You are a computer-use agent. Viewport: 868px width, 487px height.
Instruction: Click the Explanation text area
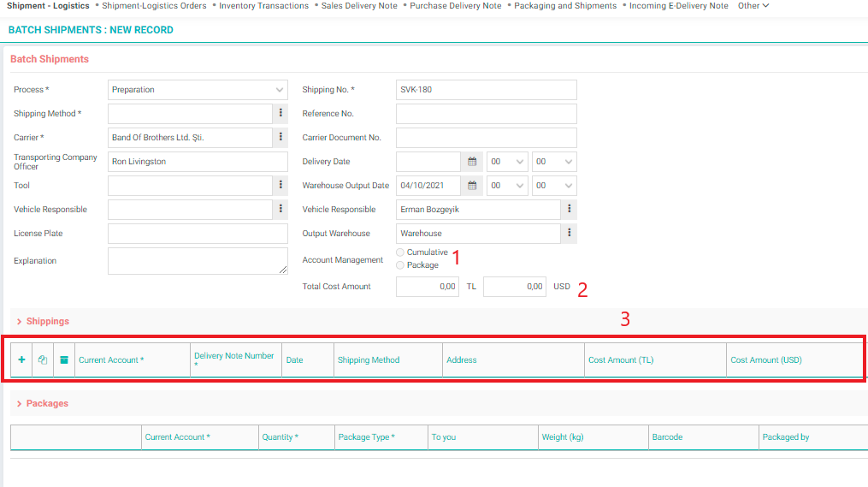[x=198, y=261]
